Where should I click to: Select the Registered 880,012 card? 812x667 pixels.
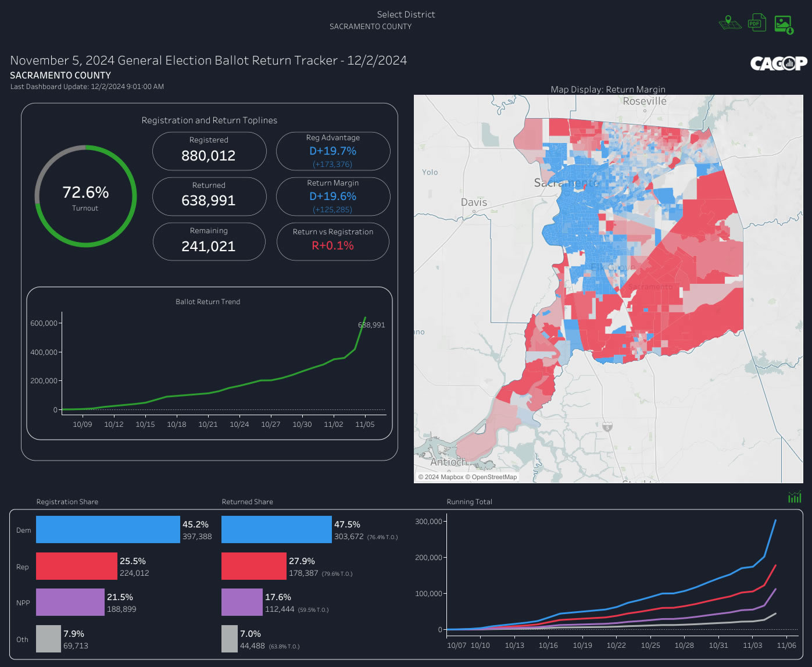click(209, 151)
